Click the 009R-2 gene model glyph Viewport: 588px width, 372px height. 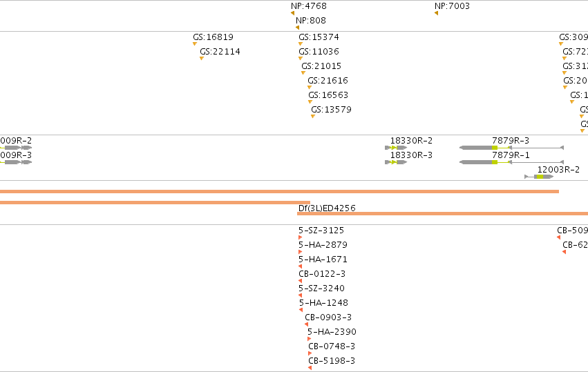(16, 148)
